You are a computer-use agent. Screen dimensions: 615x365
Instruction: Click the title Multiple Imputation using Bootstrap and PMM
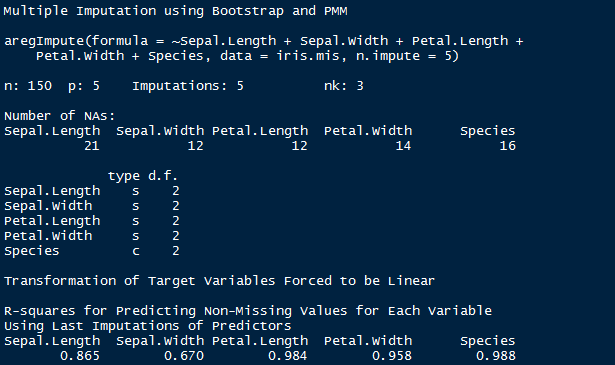coord(175,11)
